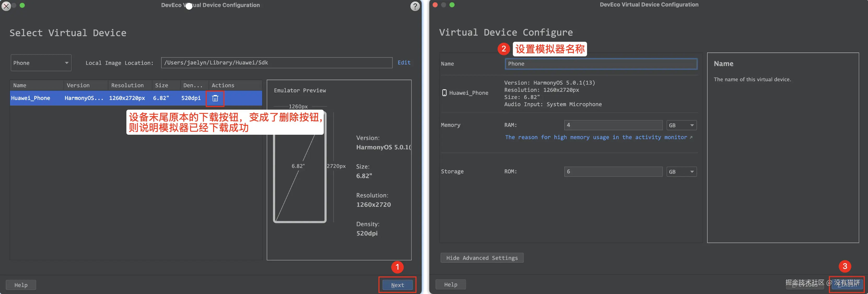Close the right configuration window
Image resolution: width=868 pixels, height=294 pixels.
tap(435, 5)
